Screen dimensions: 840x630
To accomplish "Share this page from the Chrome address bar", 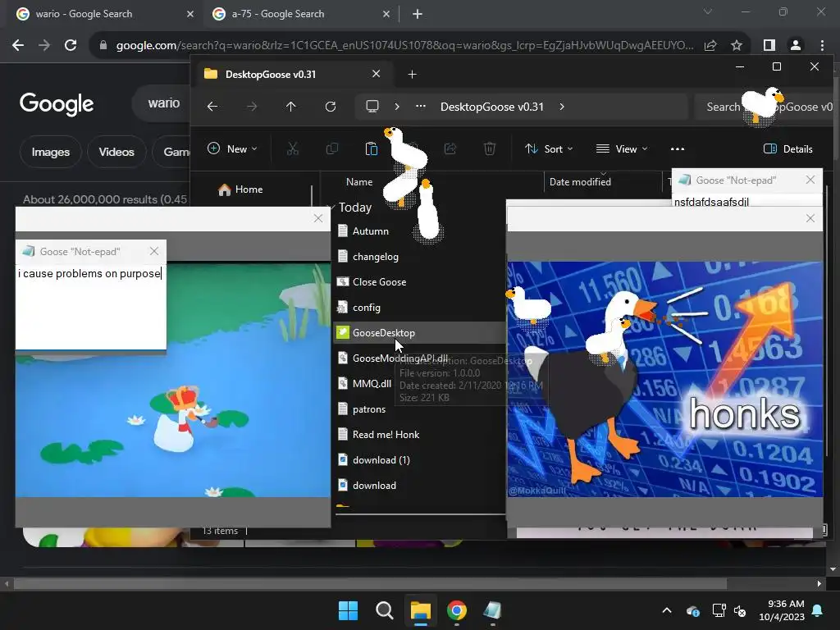I will click(x=710, y=46).
